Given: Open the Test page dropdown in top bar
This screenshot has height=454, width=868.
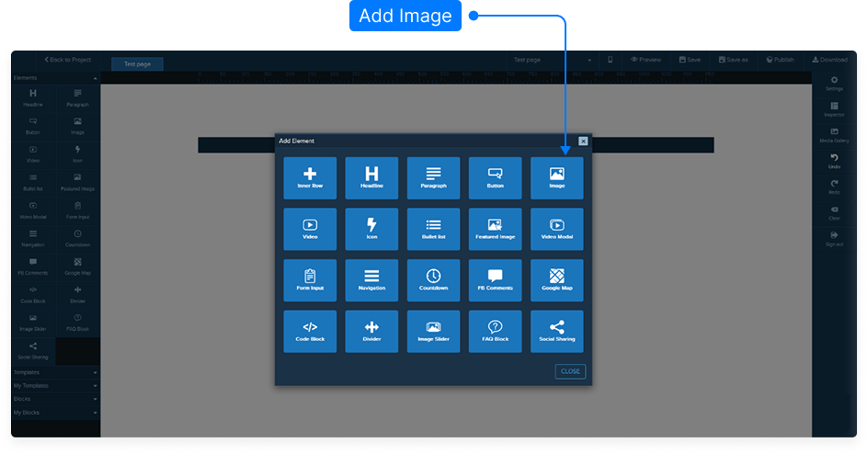Looking at the screenshot, I should click(552, 60).
